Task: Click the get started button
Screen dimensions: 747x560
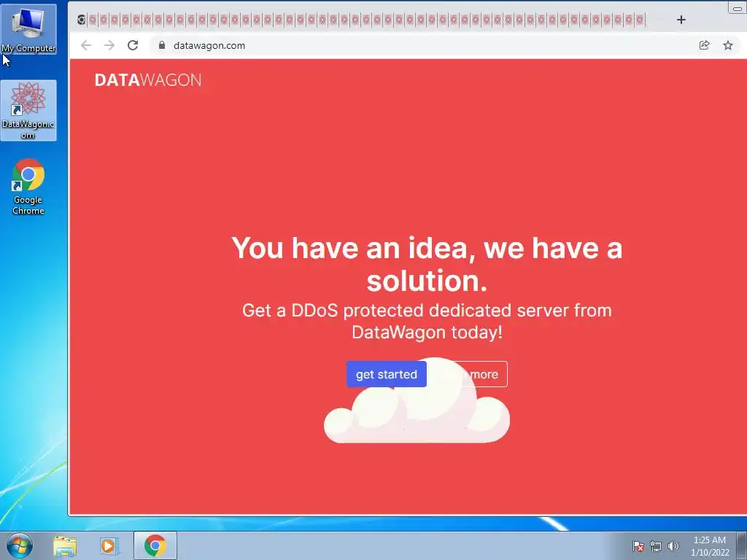Action: click(x=387, y=374)
